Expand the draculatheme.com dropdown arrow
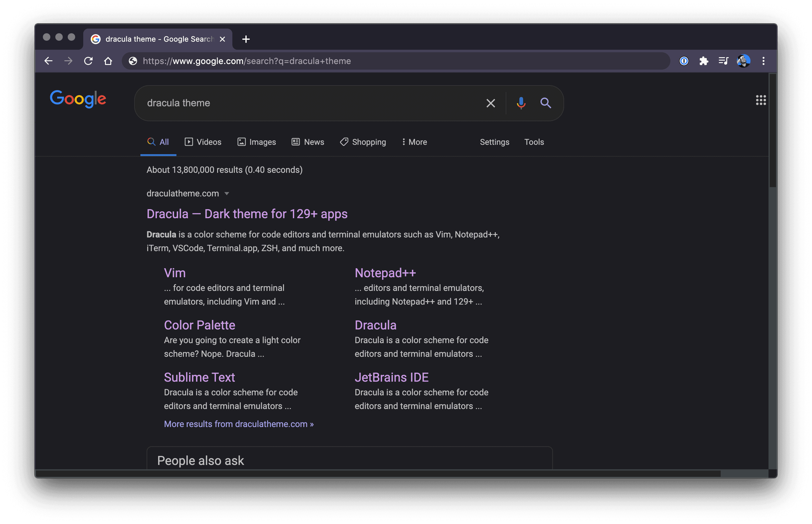This screenshot has width=812, height=524. (227, 193)
